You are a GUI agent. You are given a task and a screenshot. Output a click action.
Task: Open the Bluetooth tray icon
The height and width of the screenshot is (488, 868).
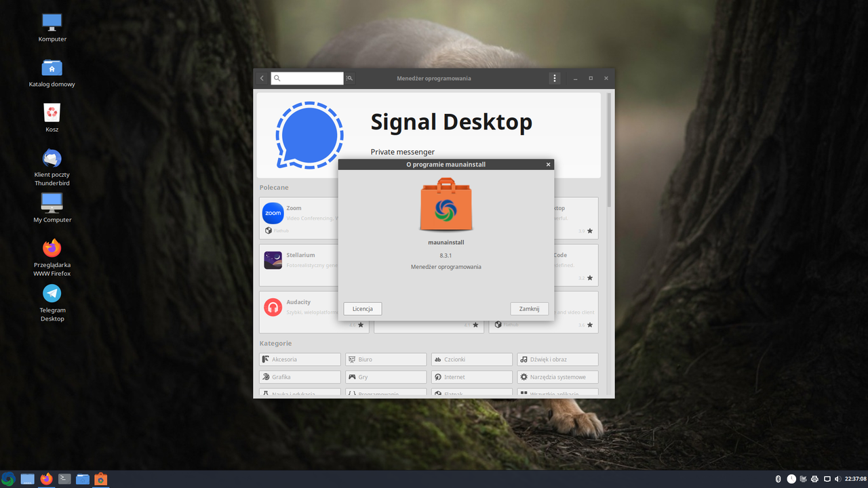pyautogui.click(x=778, y=479)
